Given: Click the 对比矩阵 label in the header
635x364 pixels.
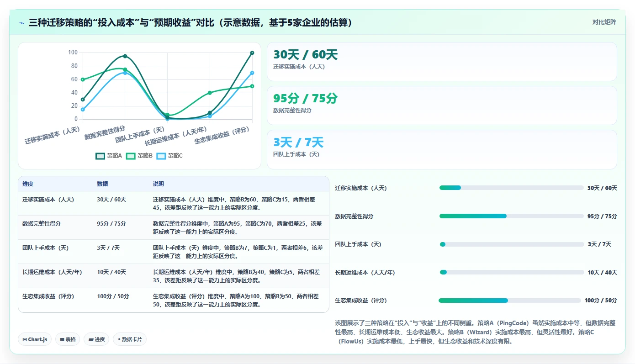Looking at the screenshot, I should [604, 22].
